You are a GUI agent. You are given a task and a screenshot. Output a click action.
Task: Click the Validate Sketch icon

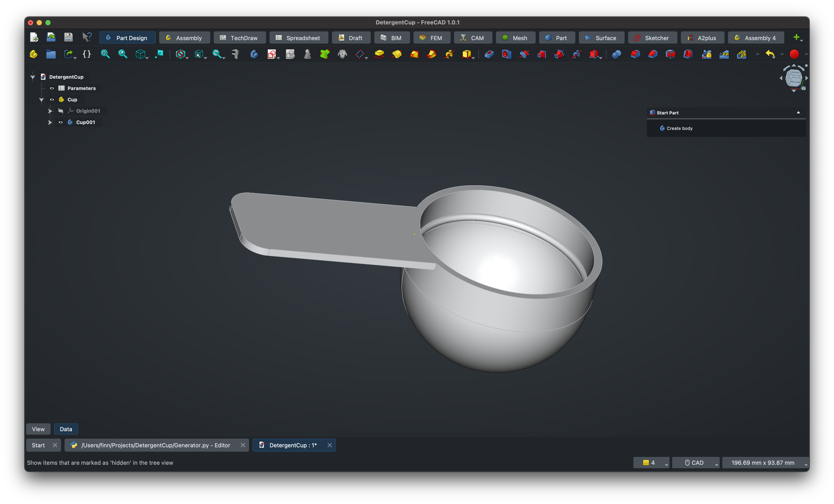pyautogui.click(x=290, y=54)
